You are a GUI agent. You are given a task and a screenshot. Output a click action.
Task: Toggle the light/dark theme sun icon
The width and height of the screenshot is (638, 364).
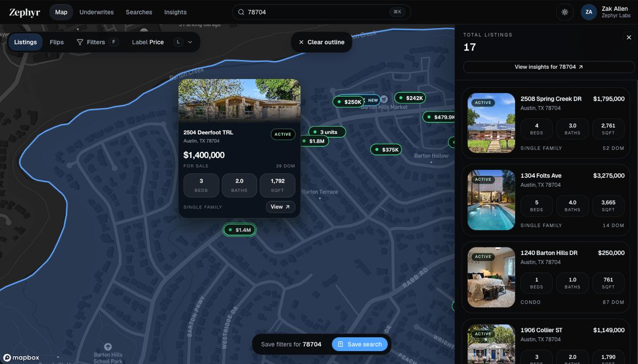(x=565, y=12)
